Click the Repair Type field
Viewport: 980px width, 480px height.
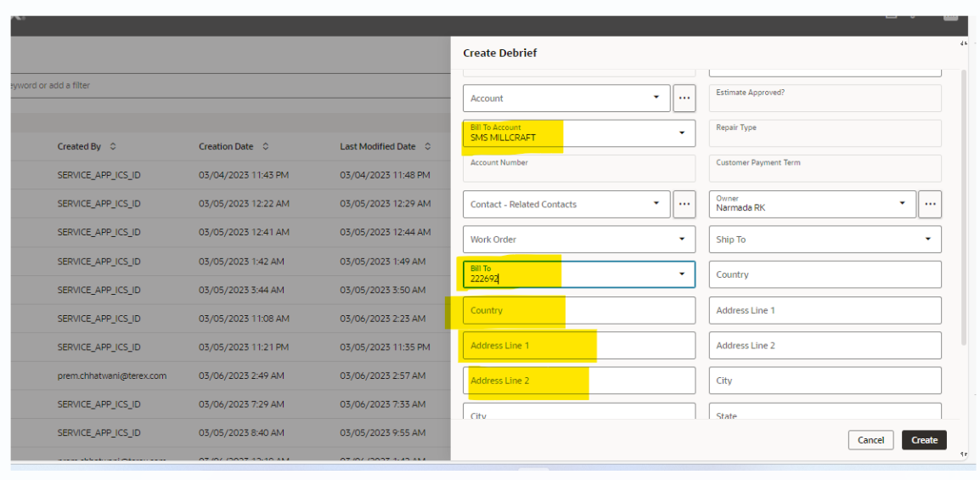pos(825,133)
